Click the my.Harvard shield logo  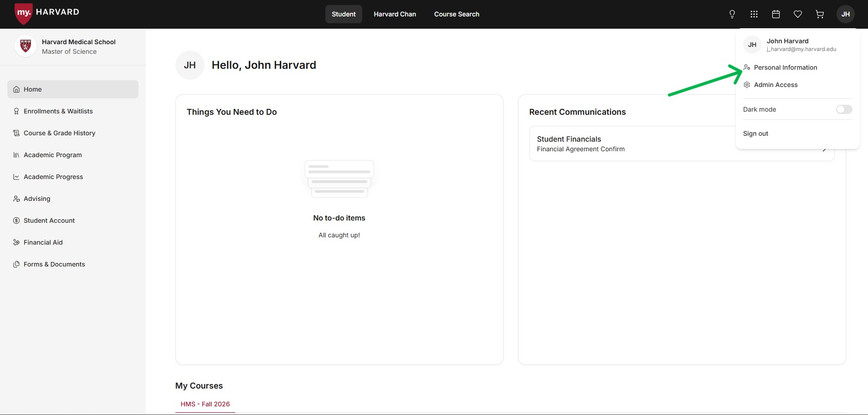point(24,13)
